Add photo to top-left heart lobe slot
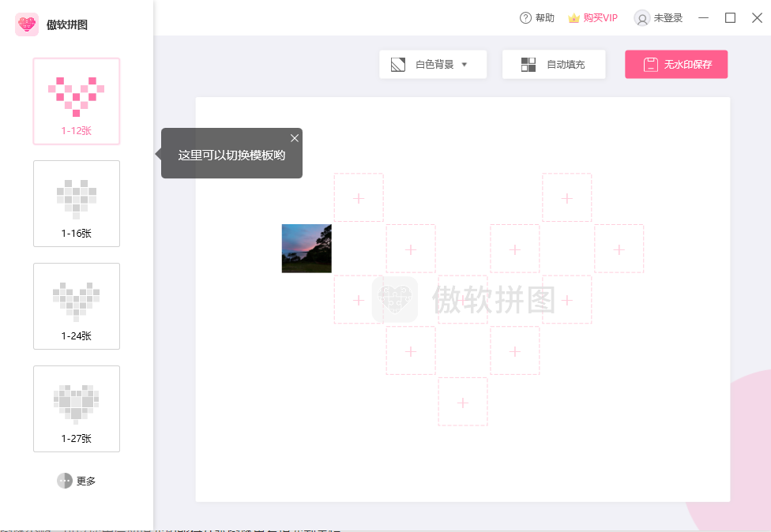The width and height of the screenshot is (771, 532). (359, 198)
